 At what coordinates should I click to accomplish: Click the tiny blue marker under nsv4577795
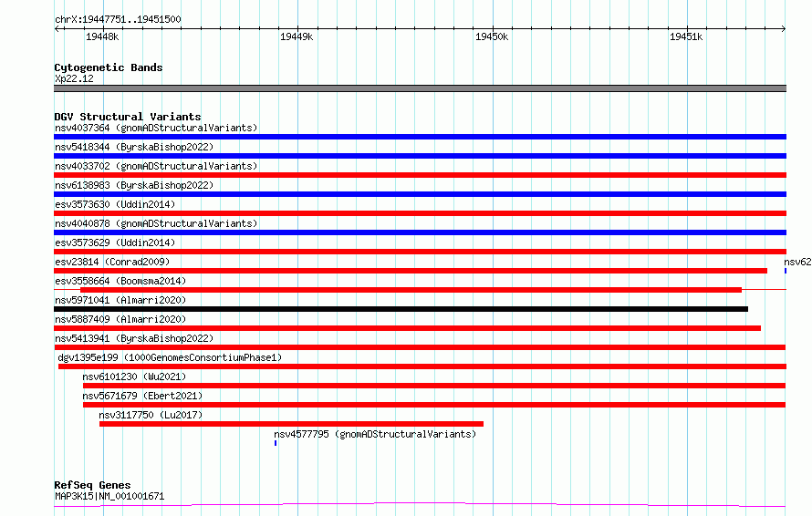[276, 443]
